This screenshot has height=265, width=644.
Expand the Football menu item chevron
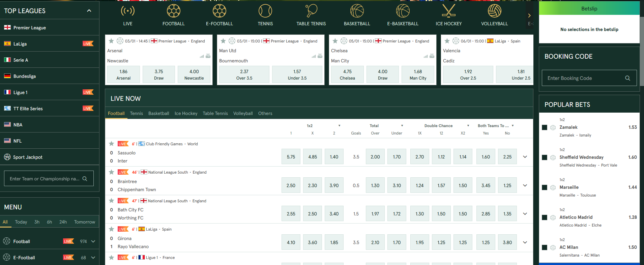point(93,241)
